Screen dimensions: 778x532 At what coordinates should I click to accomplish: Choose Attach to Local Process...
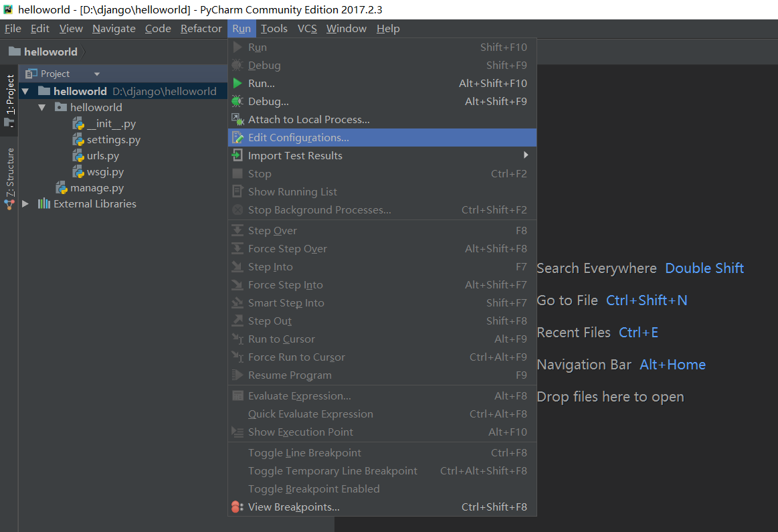pyautogui.click(x=382, y=120)
